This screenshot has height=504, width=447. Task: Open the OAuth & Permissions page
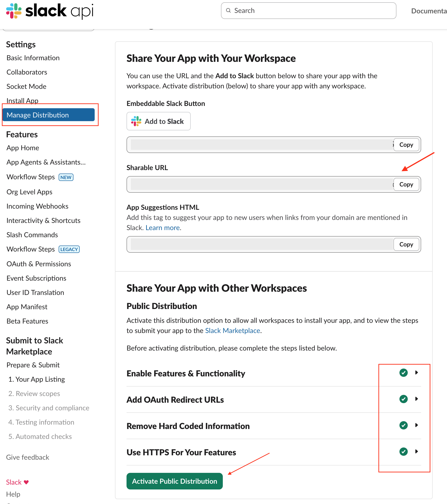(39, 264)
